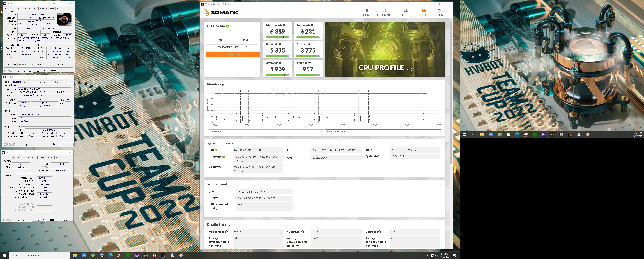Click the AMD Ryzen 5 5600X name field in CPU-Z
644x259 pixels.
[x=36, y=15]
